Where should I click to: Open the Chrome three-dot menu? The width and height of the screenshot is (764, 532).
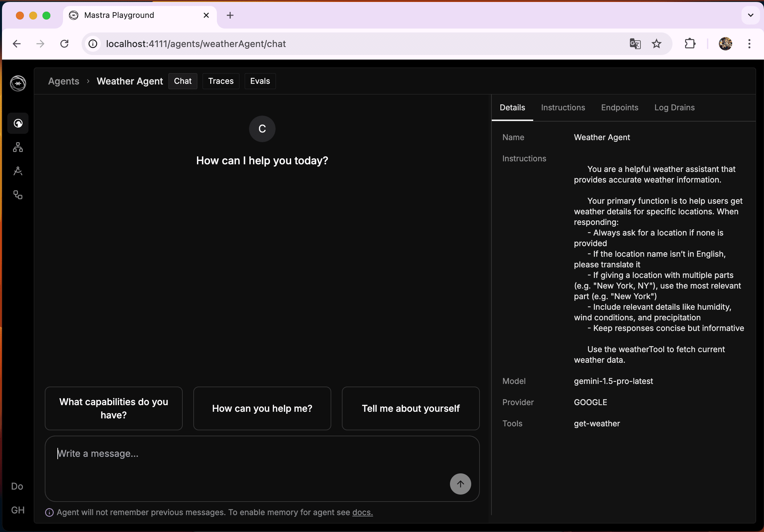[x=749, y=43]
